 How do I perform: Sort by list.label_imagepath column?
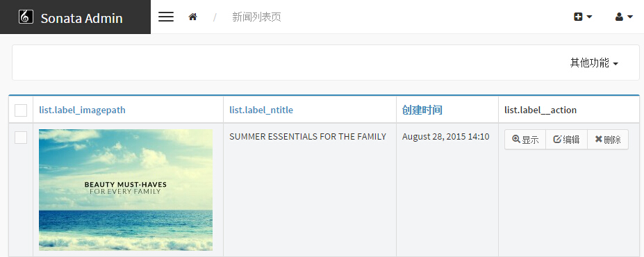point(82,110)
